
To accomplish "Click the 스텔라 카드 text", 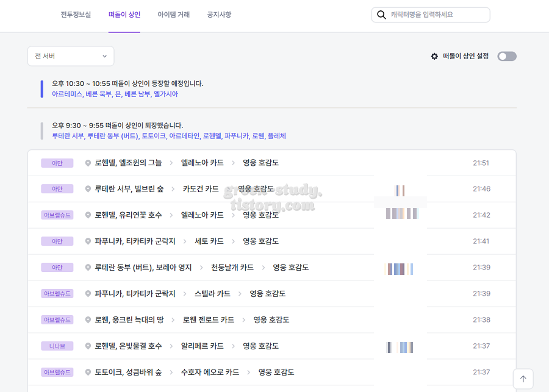I will point(212,294).
